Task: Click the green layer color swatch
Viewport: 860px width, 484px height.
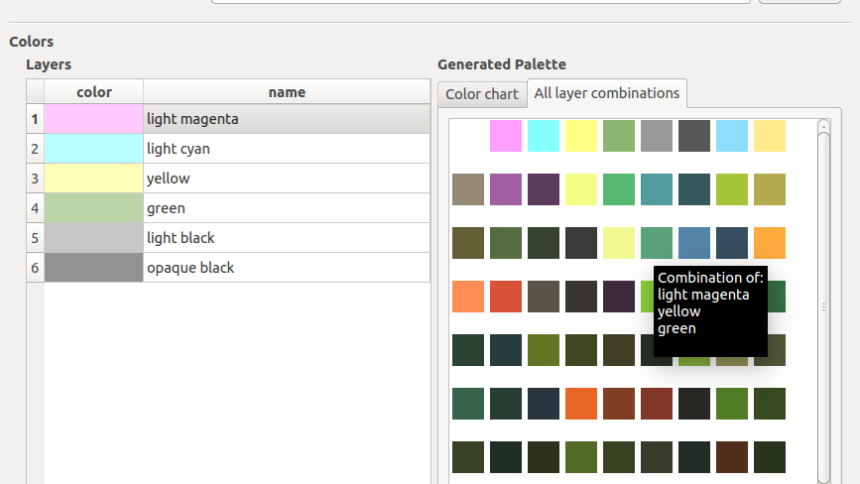Action: [x=94, y=208]
